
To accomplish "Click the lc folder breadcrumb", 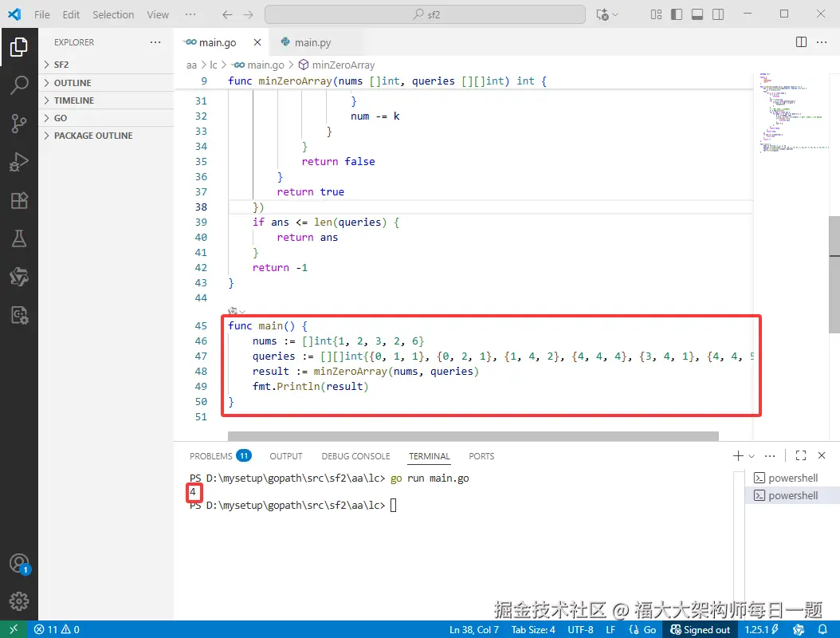I will pos(214,65).
